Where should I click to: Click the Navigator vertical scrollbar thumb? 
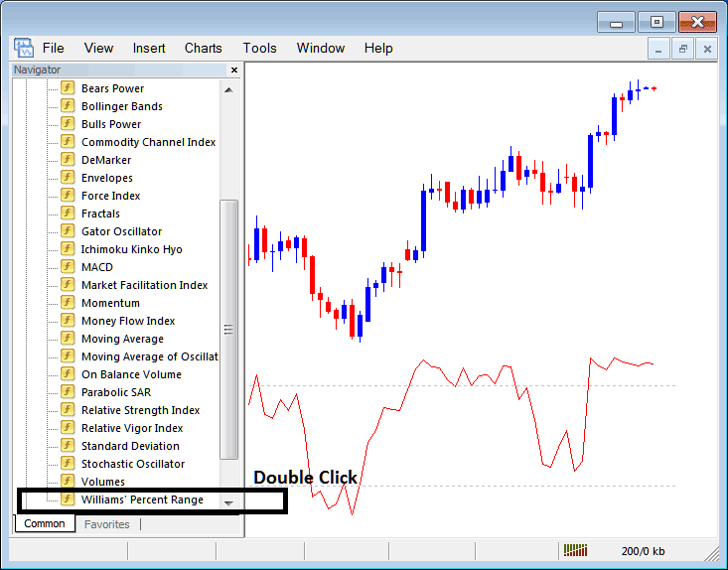tap(228, 330)
